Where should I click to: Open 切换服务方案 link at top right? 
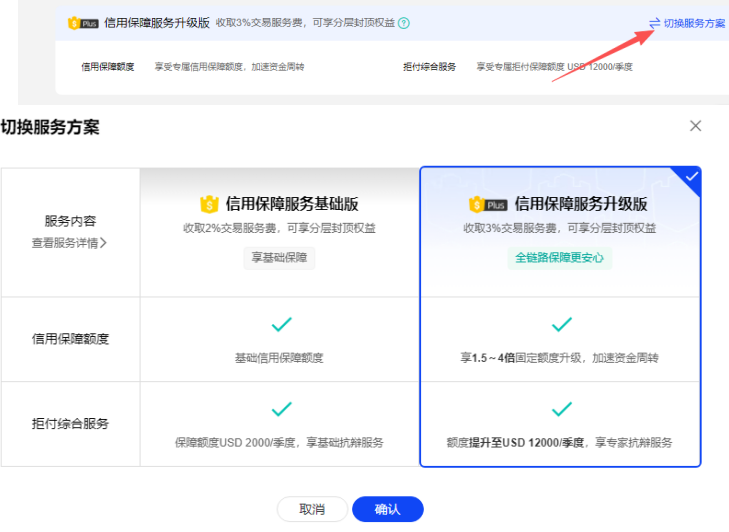694,23
